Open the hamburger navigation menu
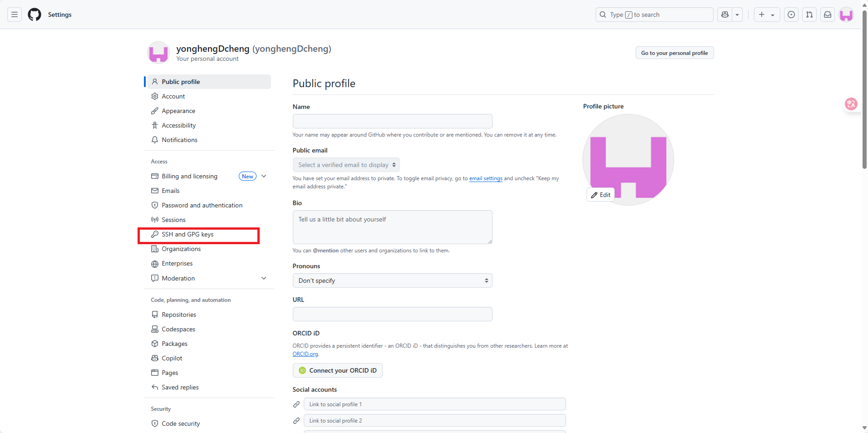This screenshot has height=433, width=868. tap(15, 15)
